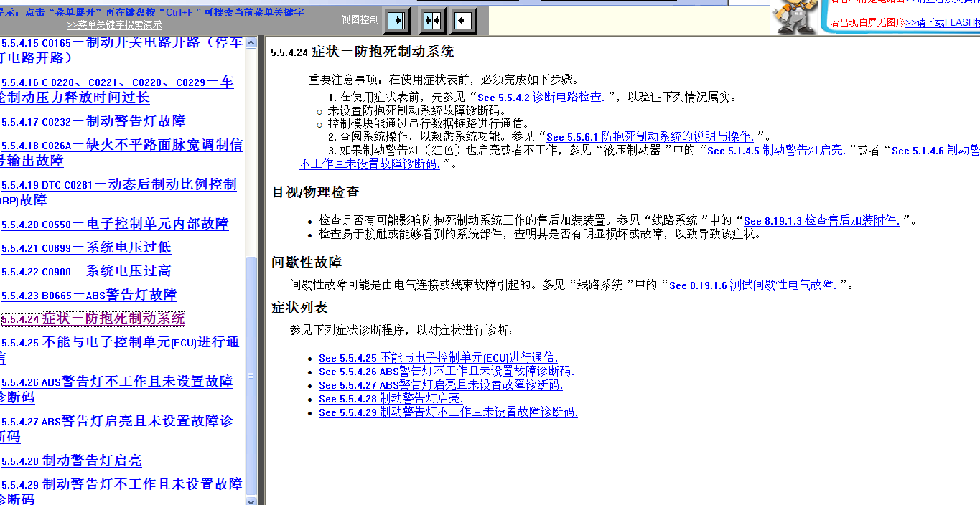Follow the See 5.5.4.2 诊断电路检查 link
This screenshot has width=980, height=505.
(541, 97)
